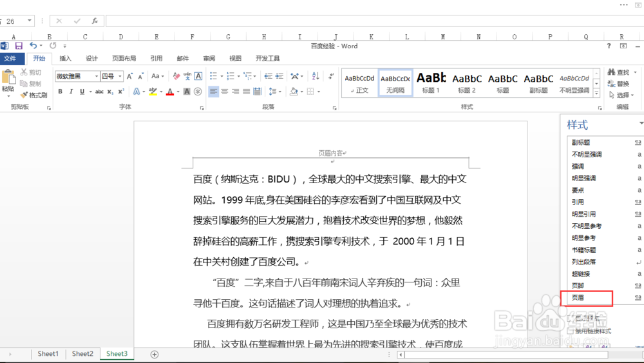Toggle underline formatting

pos(82,92)
